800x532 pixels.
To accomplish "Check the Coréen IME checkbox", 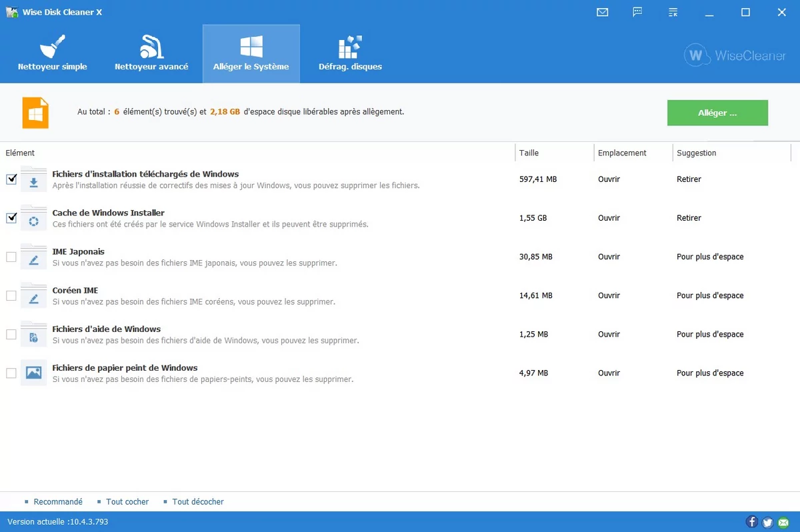I will (x=11, y=295).
